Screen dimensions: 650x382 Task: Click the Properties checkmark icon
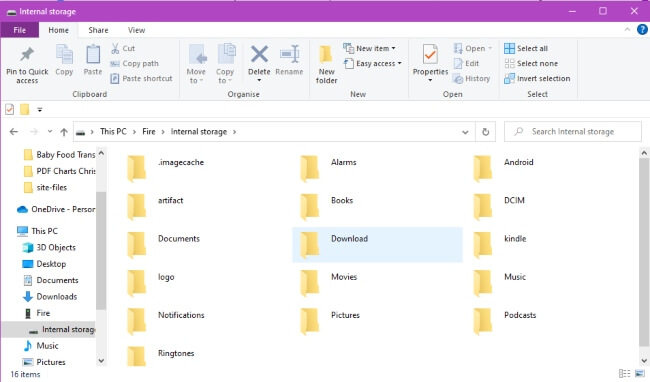[x=430, y=55]
